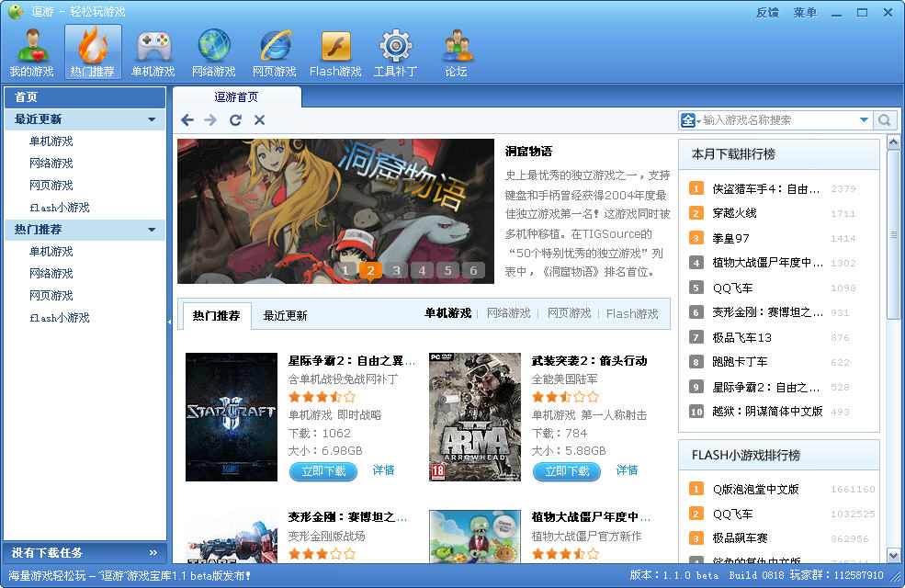Open 网页游戏 under 最近更新
The height and width of the screenshot is (588, 905).
pyautogui.click(x=51, y=186)
